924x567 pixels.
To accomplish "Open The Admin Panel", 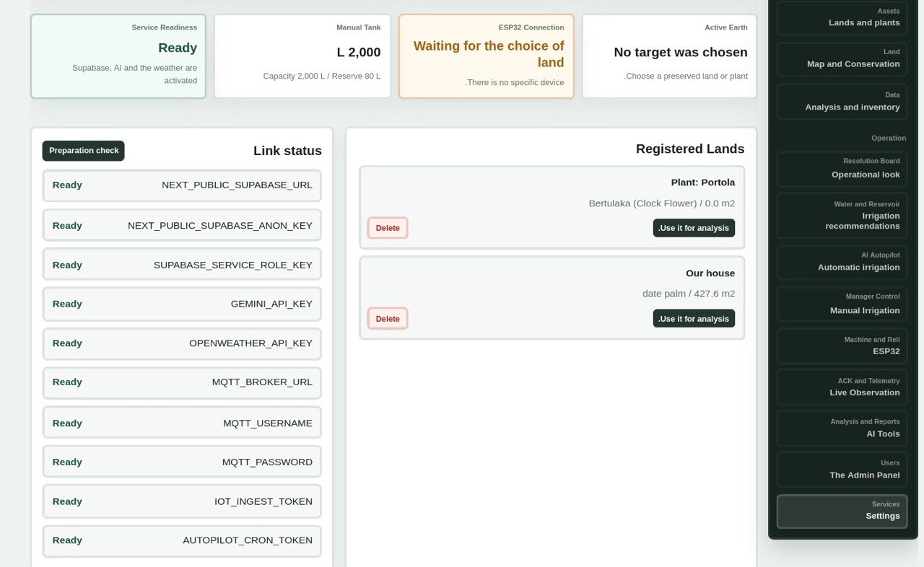I will pyautogui.click(x=842, y=470).
